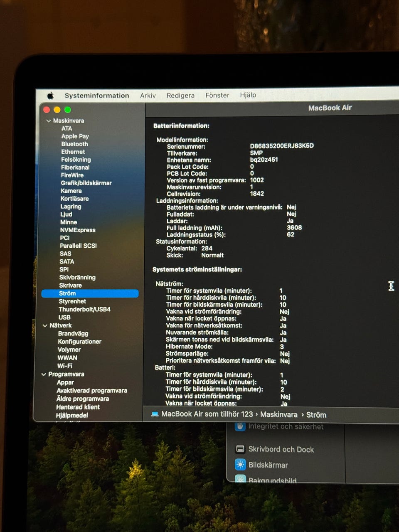Select SAS in the sidebar
The image size is (399, 532).
coord(65,254)
